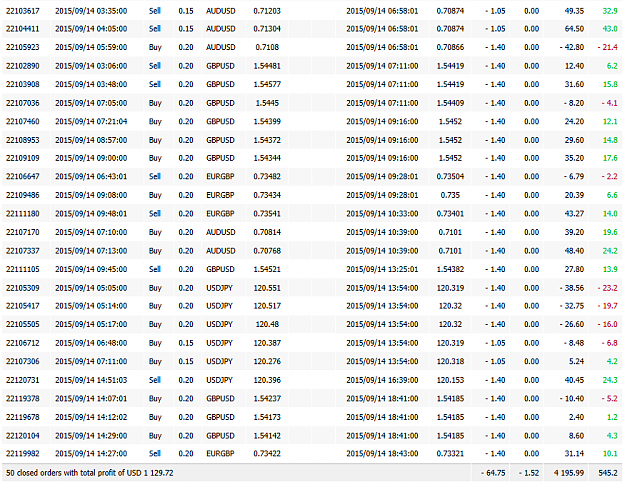Select order number 22104411
Viewport: 625px width, 487px height.
tap(23, 29)
